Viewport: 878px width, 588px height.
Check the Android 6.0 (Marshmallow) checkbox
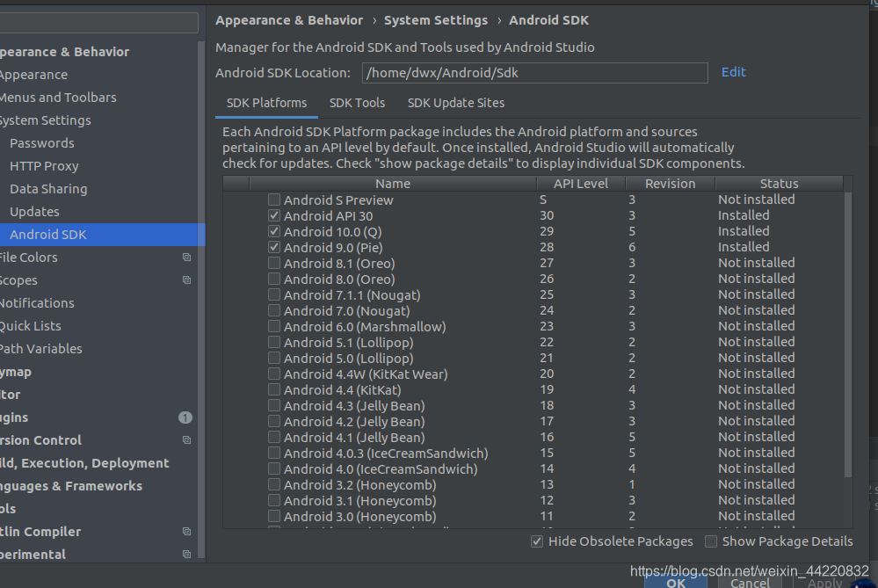(x=274, y=326)
